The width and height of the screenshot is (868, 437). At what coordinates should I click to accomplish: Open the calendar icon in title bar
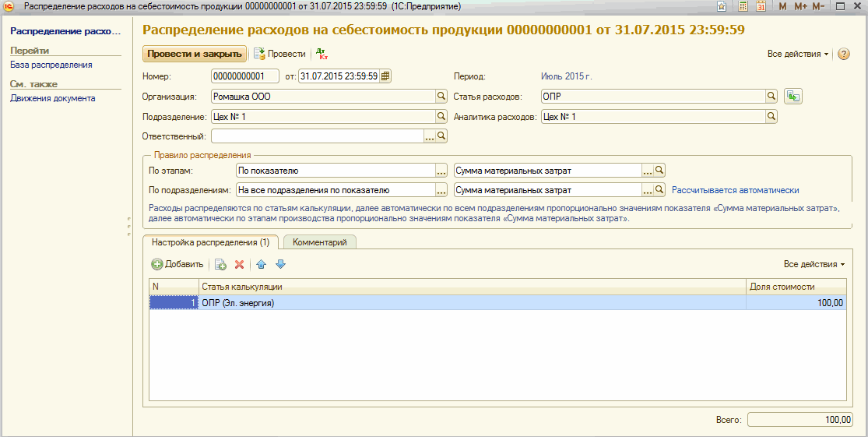(761, 6)
